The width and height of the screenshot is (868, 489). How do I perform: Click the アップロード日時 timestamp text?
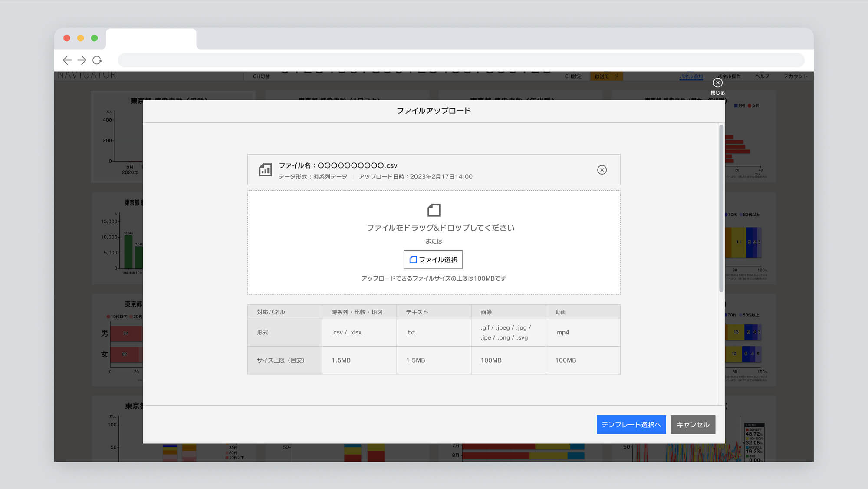[415, 177]
